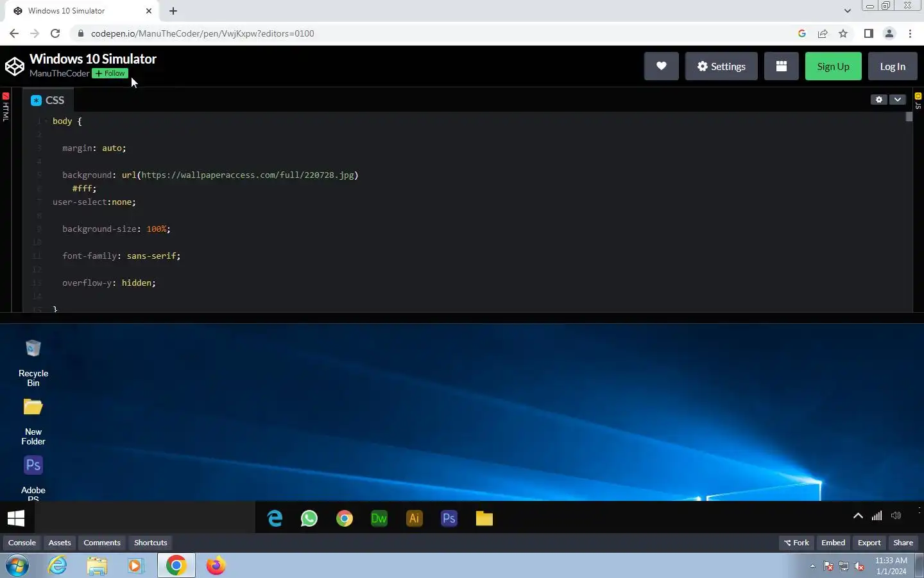Screen dimensions: 924x578
Task: Open the Console panel
Action: (x=22, y=543)
